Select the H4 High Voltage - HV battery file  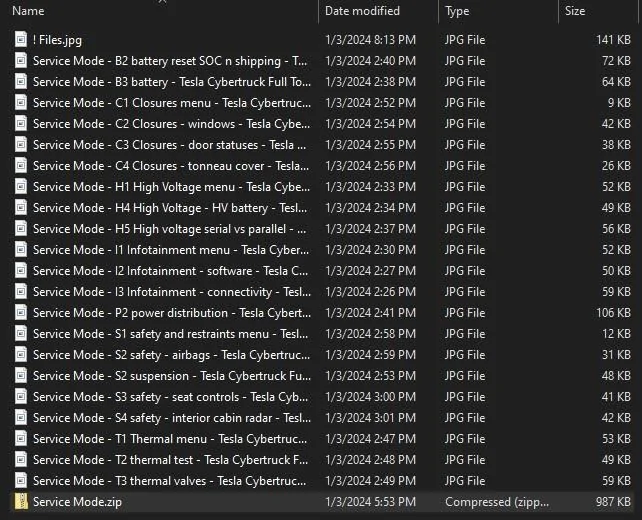(x=170, y=208)
